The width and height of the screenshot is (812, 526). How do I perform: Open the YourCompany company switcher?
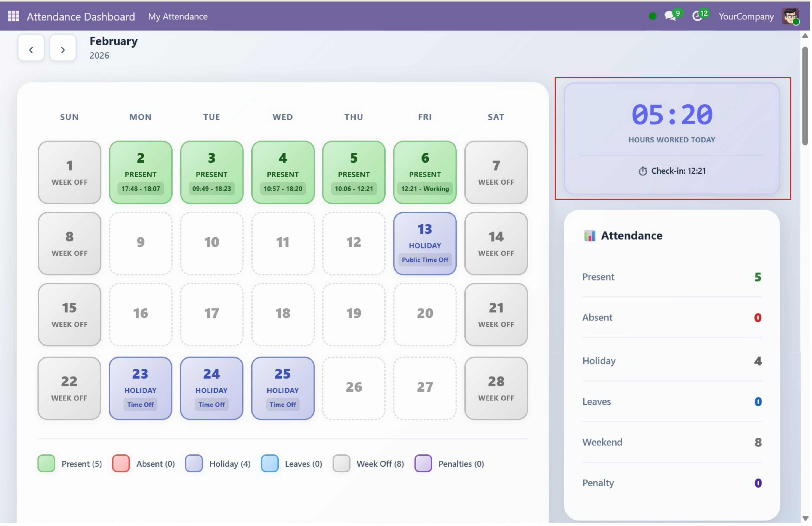tap(746, 16)
